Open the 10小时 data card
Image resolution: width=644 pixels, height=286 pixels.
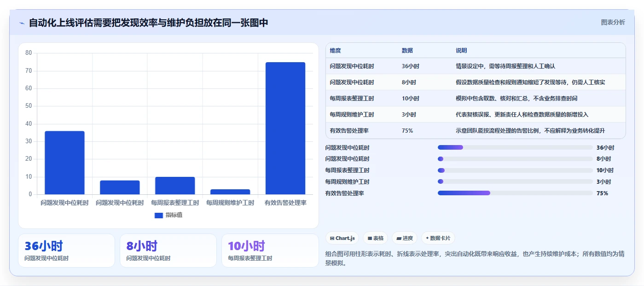[x=270, y=251]
